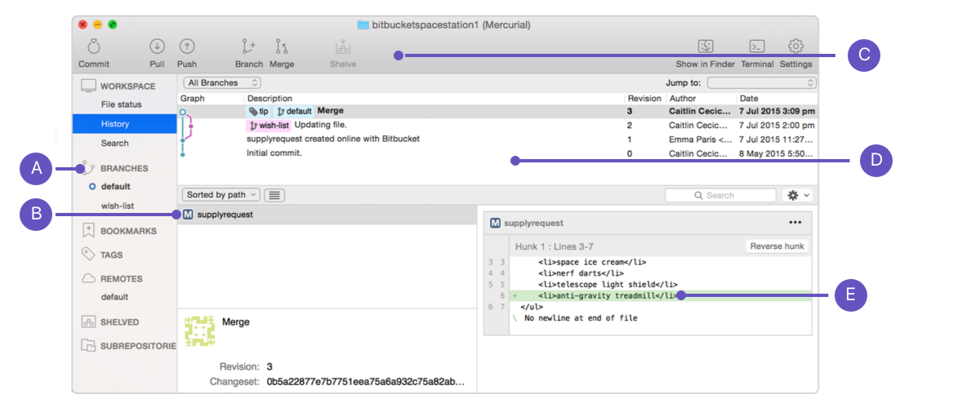
Task: Click the Reverse hunk button
Action: pyautogui.click(x=777, y=246)
